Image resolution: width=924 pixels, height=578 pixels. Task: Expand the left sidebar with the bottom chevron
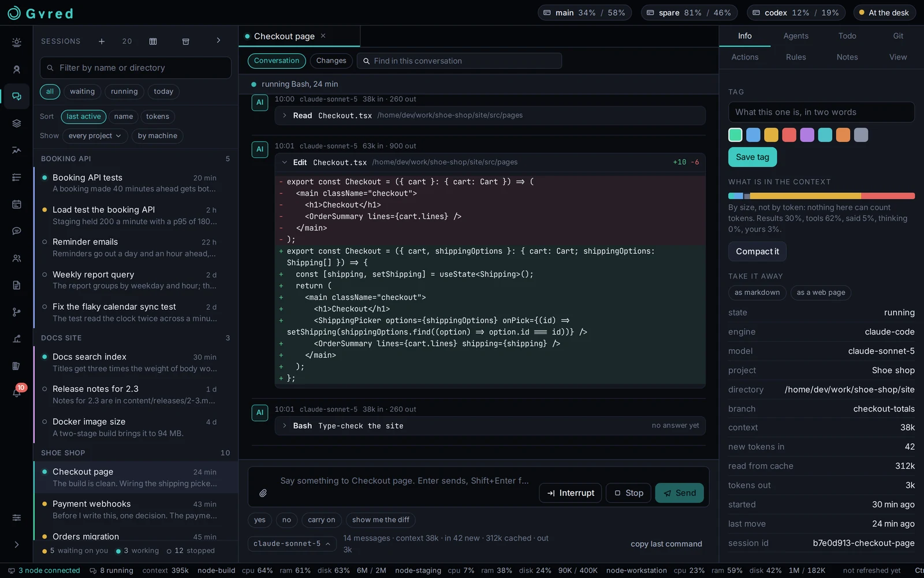(17, 544)
